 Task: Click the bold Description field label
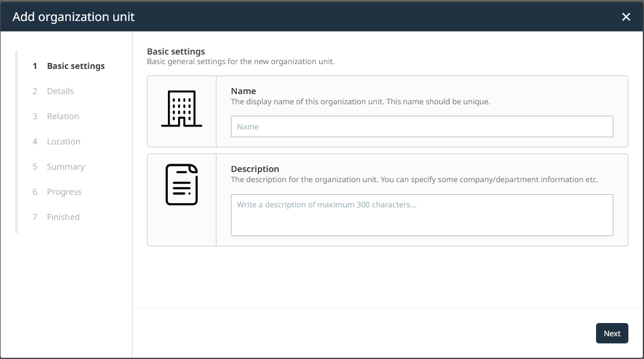point(255,169)
